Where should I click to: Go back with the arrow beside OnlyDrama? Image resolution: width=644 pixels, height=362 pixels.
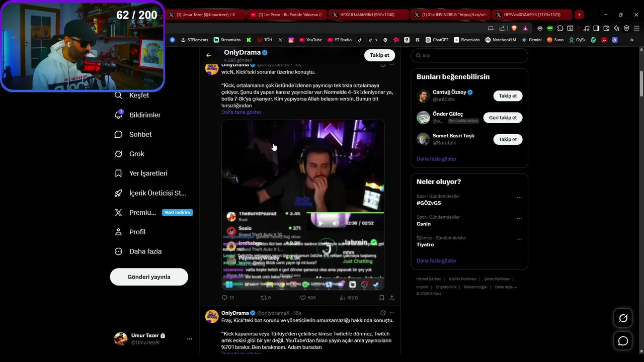[x=209, y=55]
